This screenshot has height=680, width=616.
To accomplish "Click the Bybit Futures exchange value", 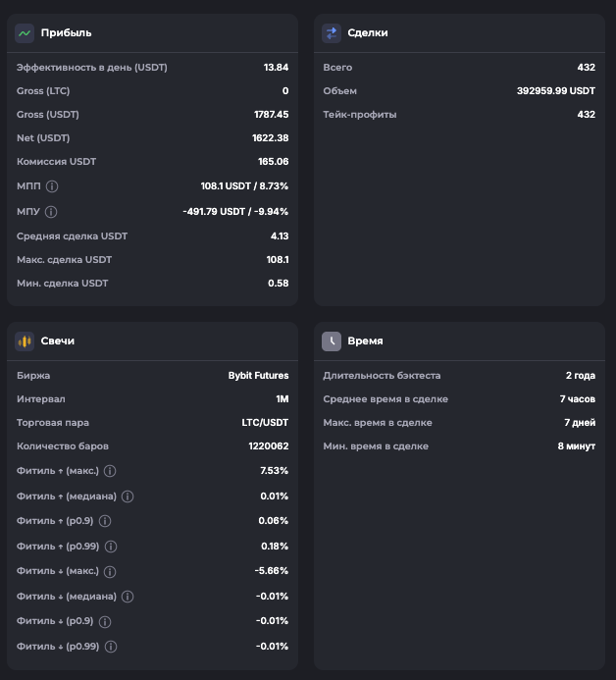I will (x=258, y=376).
